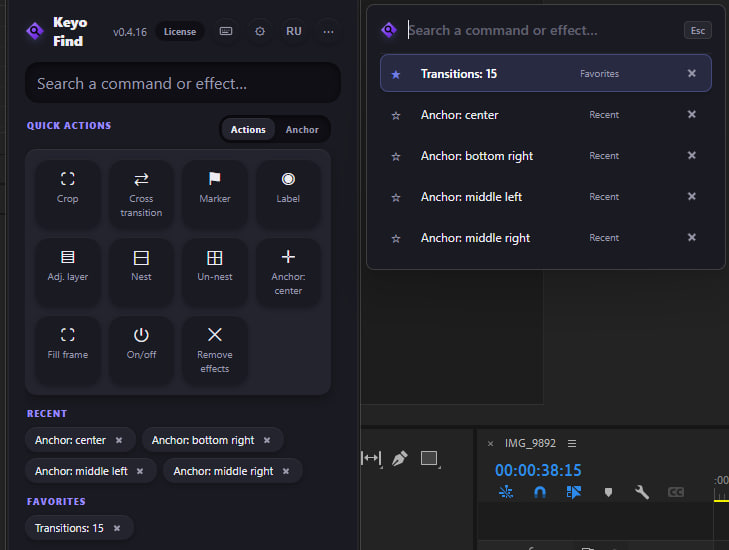Open the three-dots more menu
729x550 pixels.
click(x=328, y=32)
